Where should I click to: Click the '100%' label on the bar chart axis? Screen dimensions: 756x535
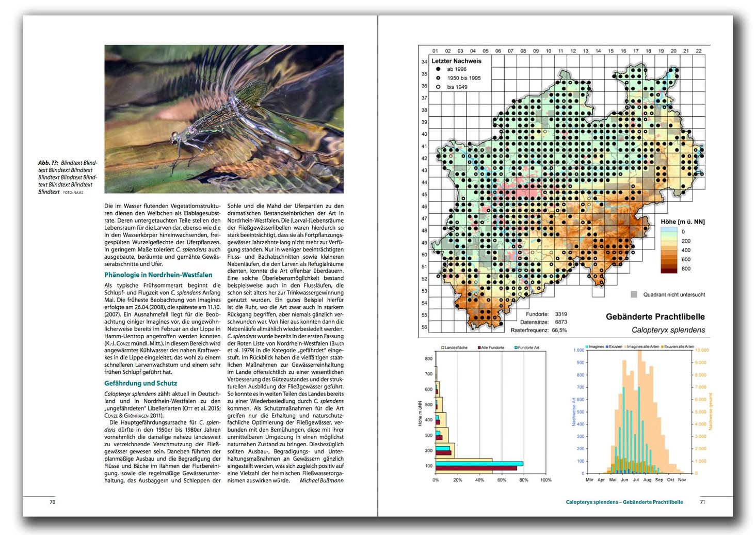pos(545,480)
